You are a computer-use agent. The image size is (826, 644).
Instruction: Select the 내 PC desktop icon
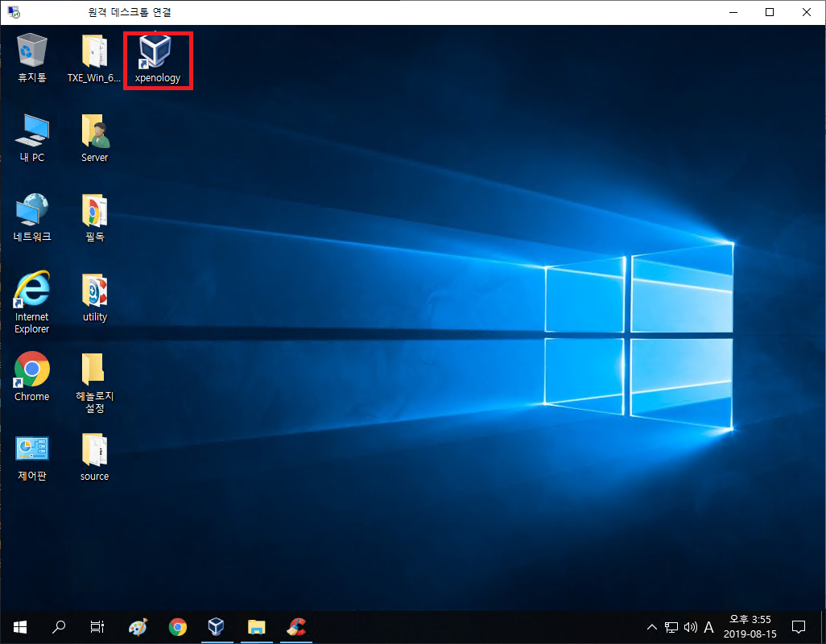(x=32, y=138)
